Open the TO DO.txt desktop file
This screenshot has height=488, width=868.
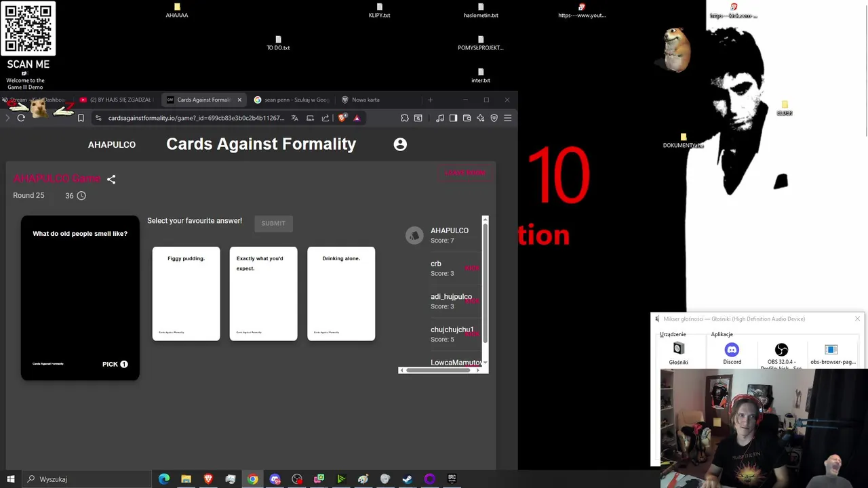[x=278, y=43]
